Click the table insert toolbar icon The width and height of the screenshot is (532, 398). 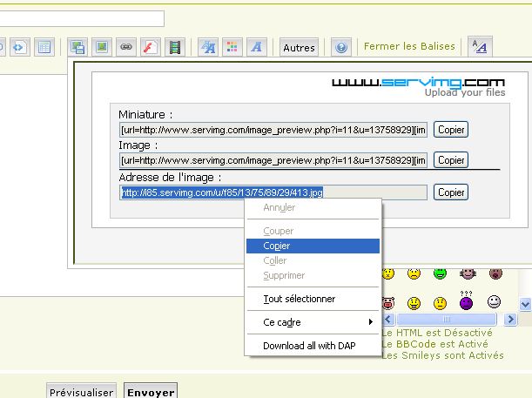(44, 47)
